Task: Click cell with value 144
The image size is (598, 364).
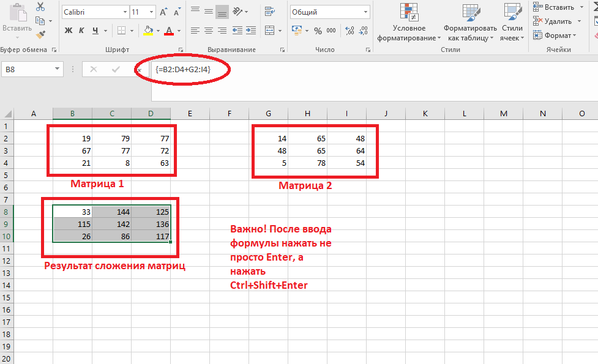Action: pyautogui.click(x=112, y=212)
